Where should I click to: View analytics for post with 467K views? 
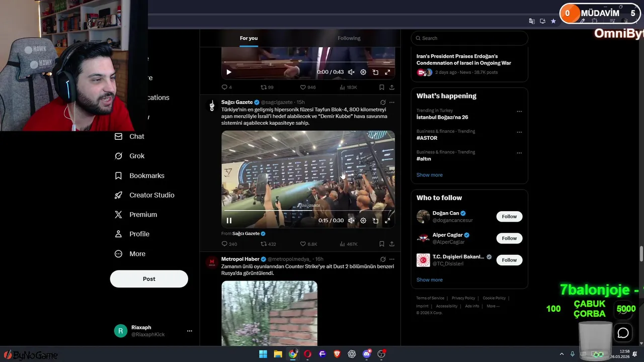(348, 244)
